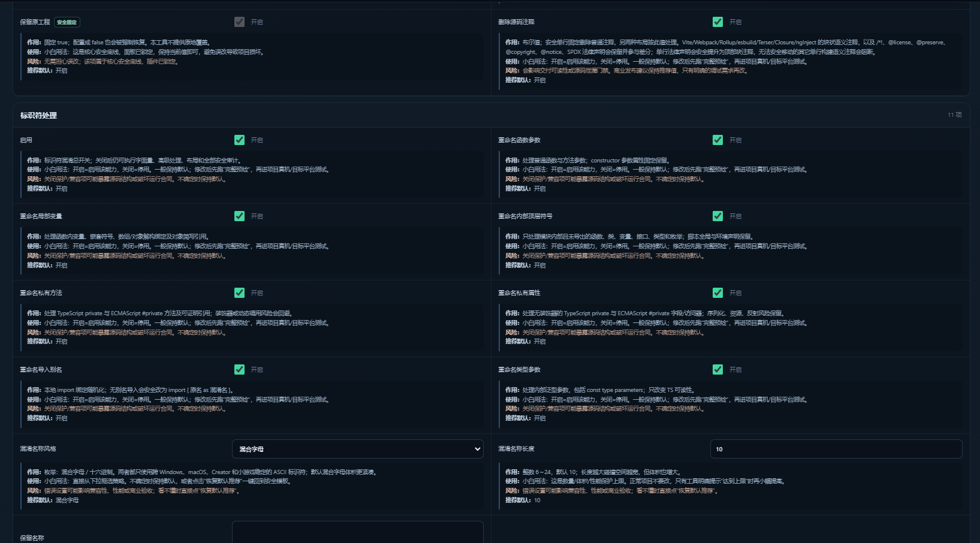The image size is (980, 543).
Task: Click the 重命名私有属性 label
Action: tap(519, 293)
